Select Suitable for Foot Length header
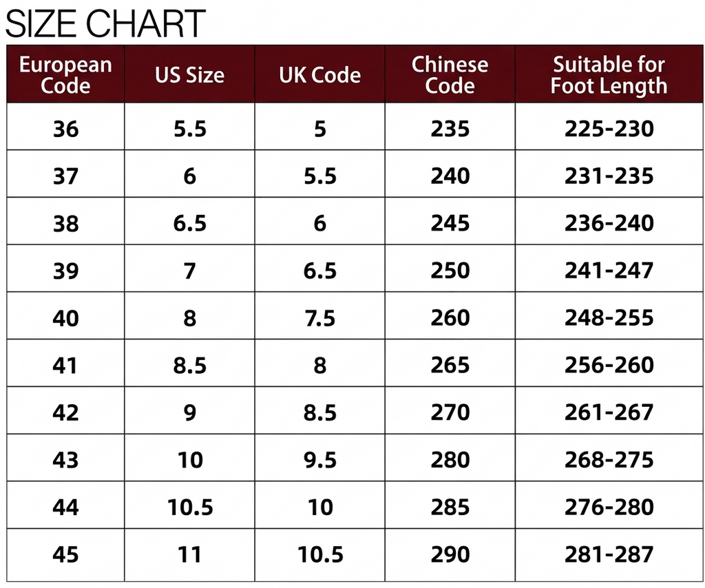The width and height of the screenshot is (705, 588). (609, 74)
